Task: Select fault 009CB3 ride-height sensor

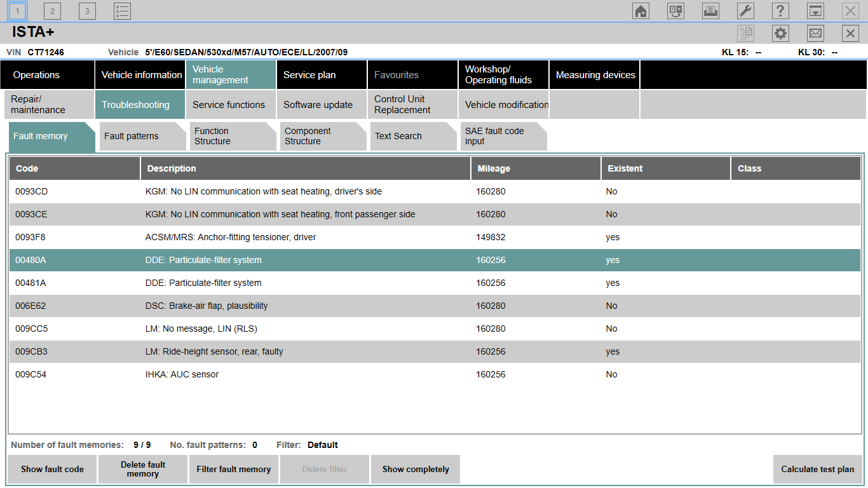Action: click(435, 351)
